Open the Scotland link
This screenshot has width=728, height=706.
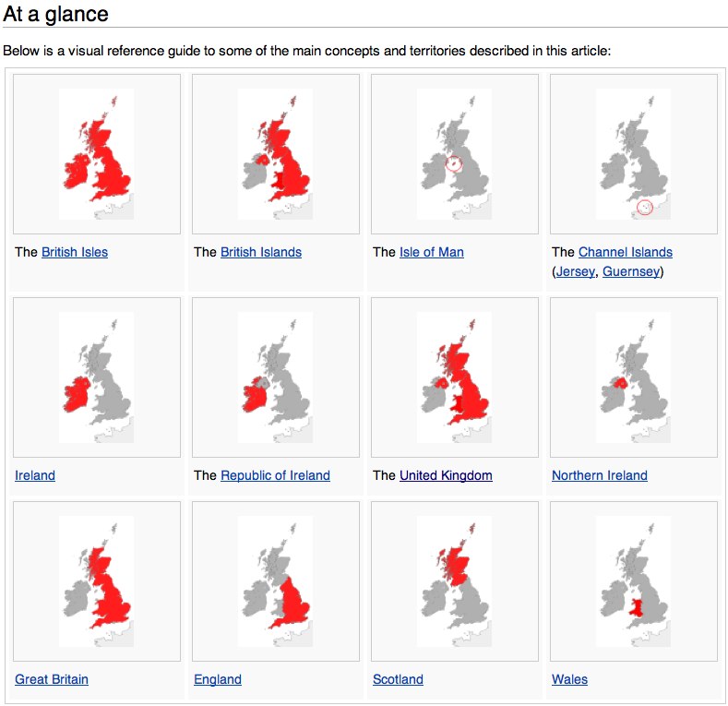(x=398, y=679)
